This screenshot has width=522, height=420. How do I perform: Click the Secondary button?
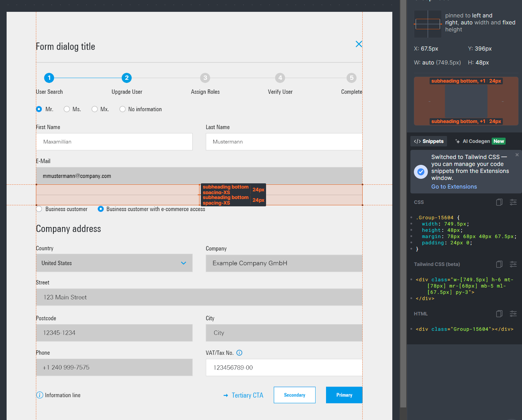point(295,395)
